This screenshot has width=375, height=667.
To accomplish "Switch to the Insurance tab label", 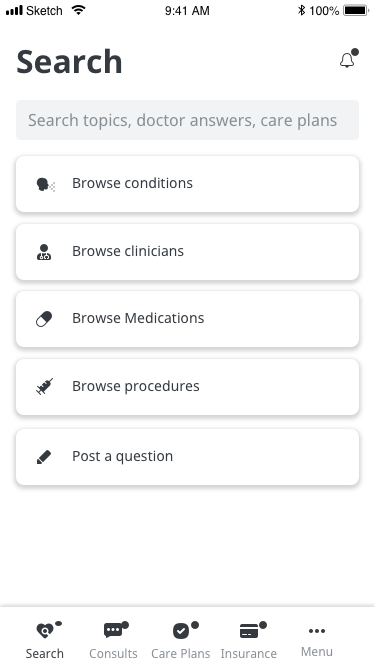I will pos(249,653).
